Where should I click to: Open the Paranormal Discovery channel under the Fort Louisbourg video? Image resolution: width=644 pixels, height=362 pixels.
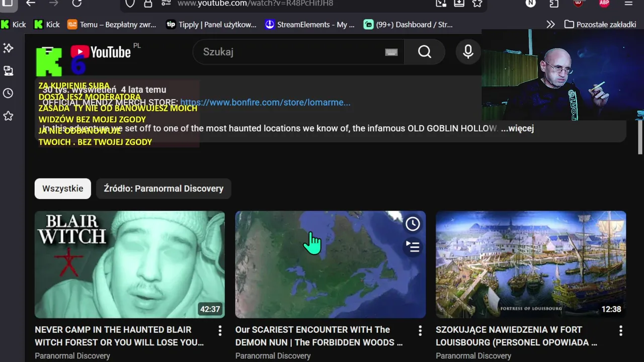pos(473,356)
